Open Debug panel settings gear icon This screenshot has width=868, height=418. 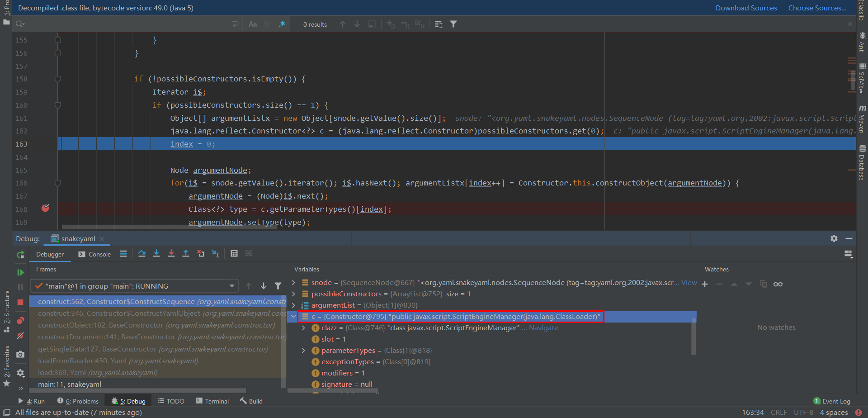click(x=834, y=238)
